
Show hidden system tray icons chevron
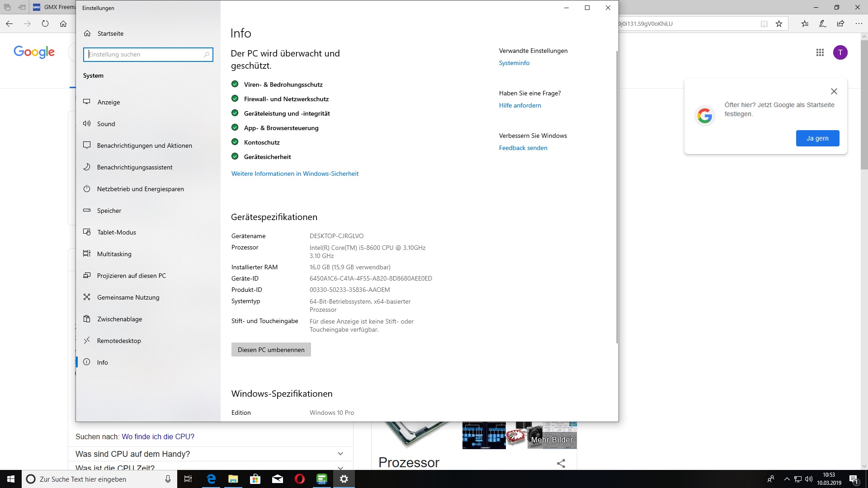(x=787, y=479)
